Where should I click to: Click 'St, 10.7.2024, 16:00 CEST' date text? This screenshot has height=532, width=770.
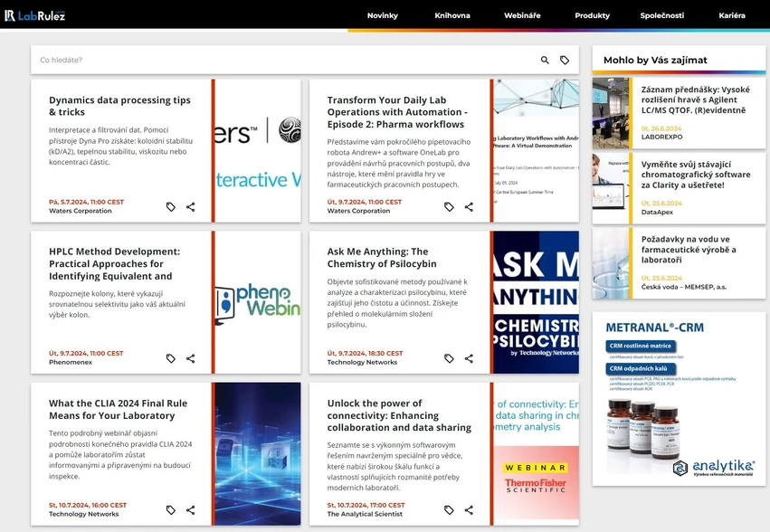click(x=88, y=505)
